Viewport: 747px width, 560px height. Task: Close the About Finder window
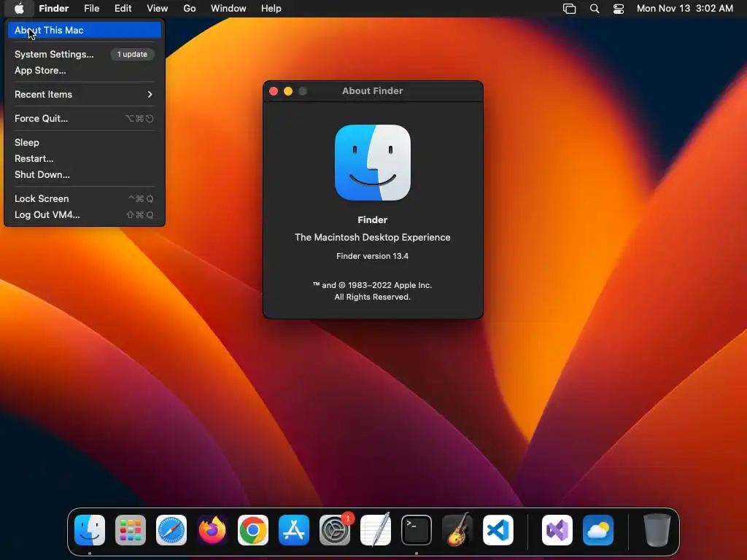(274, 91)
